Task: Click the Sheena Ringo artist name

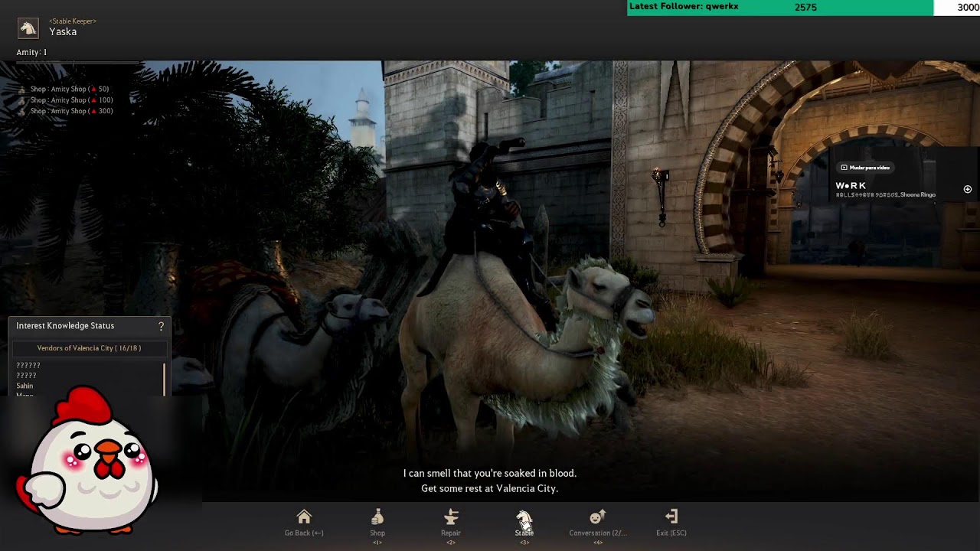Action: 918,195
